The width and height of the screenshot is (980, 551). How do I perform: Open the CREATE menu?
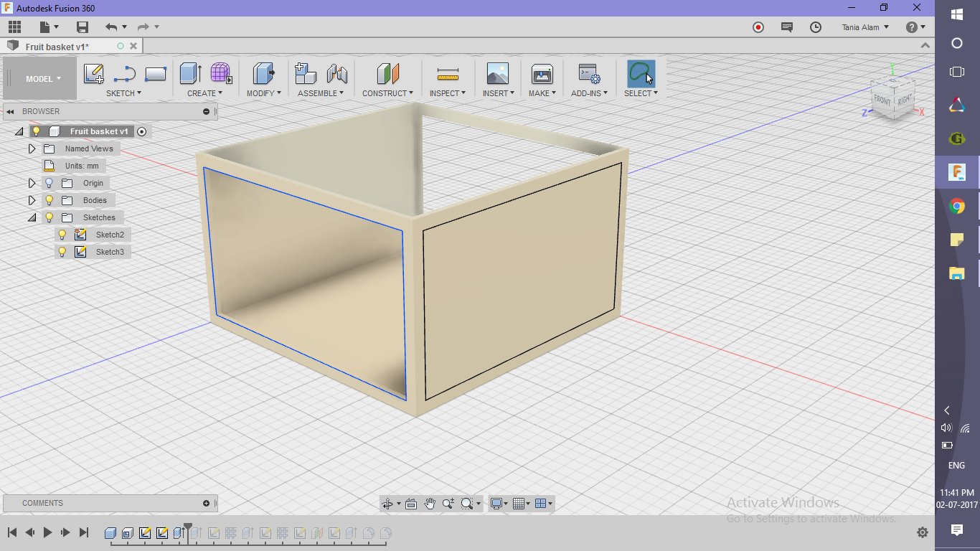tap(204, 93)
